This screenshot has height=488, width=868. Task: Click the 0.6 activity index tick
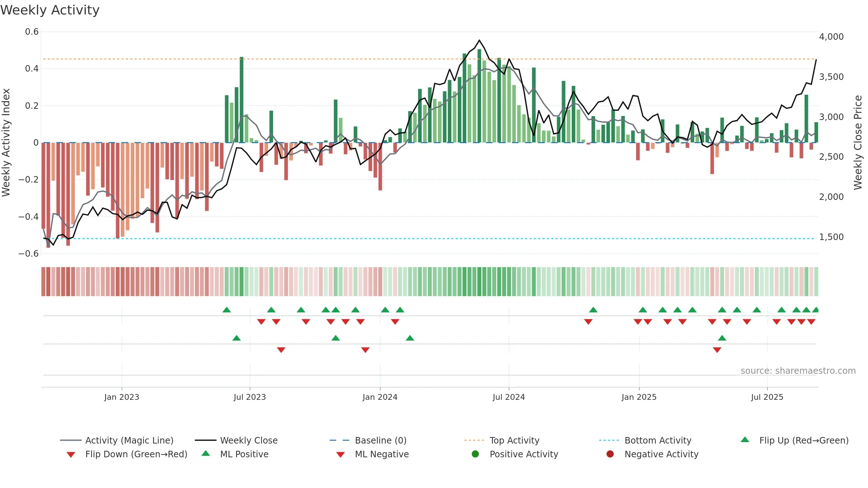(x=32, y=32)
